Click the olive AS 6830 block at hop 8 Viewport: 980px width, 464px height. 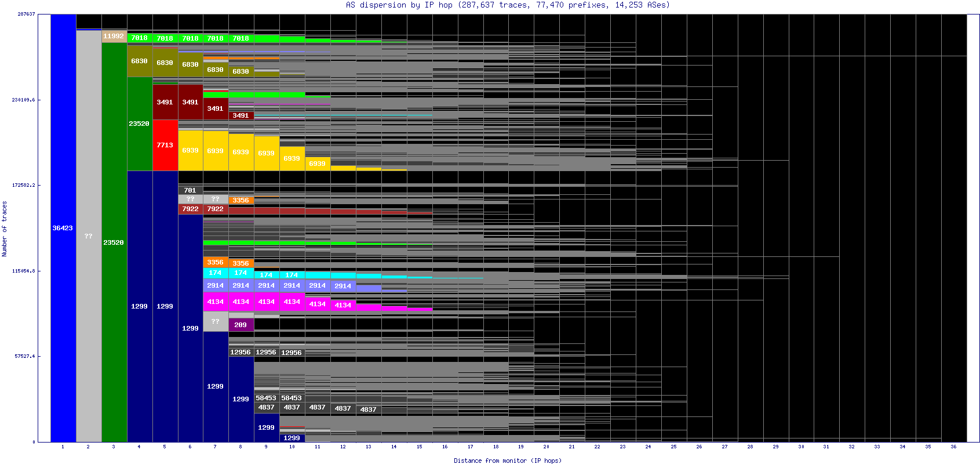[x=241, y=71]
